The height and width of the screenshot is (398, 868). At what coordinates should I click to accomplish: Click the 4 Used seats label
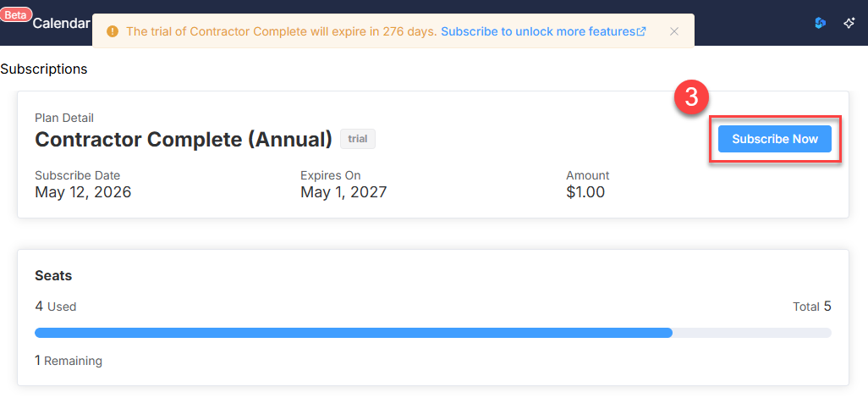(55, 306)
